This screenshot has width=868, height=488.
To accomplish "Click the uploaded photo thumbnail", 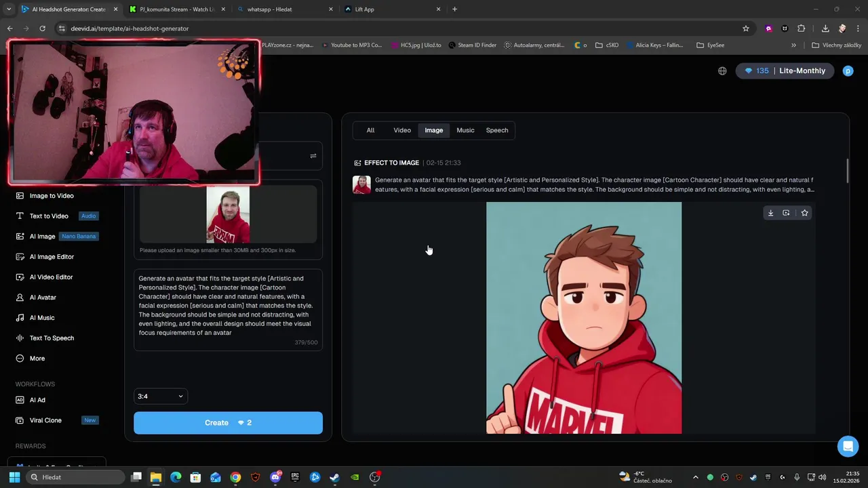I will [228, 214].
